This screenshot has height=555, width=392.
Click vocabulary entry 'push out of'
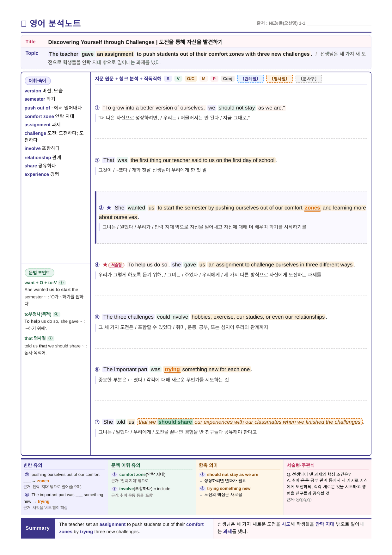point(53,108)
